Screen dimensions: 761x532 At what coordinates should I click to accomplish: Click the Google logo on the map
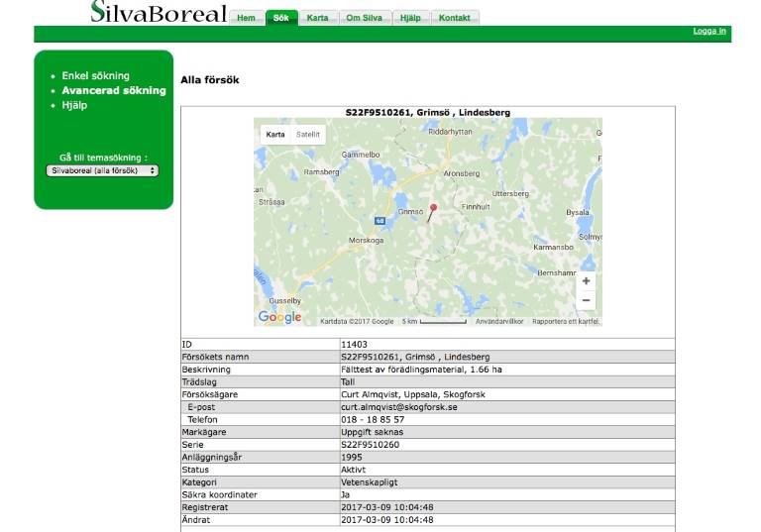279,317
